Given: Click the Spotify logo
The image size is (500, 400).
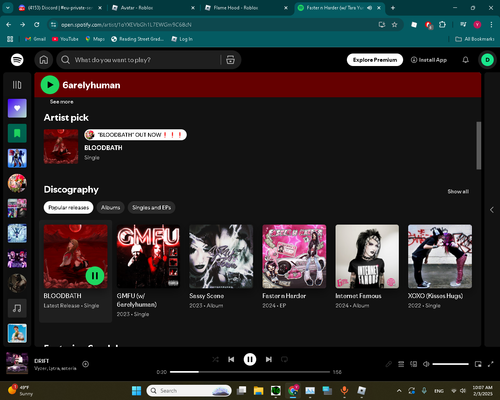Looking at the screenshot, I should click(x=17, y=60).
